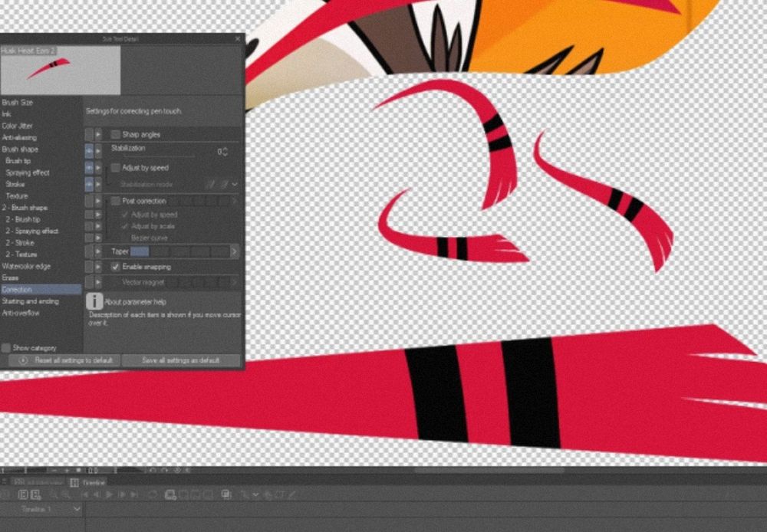Toggle tool property visibility for Taper row
This screenshot has width=767, height=532.
pos(89,251)
